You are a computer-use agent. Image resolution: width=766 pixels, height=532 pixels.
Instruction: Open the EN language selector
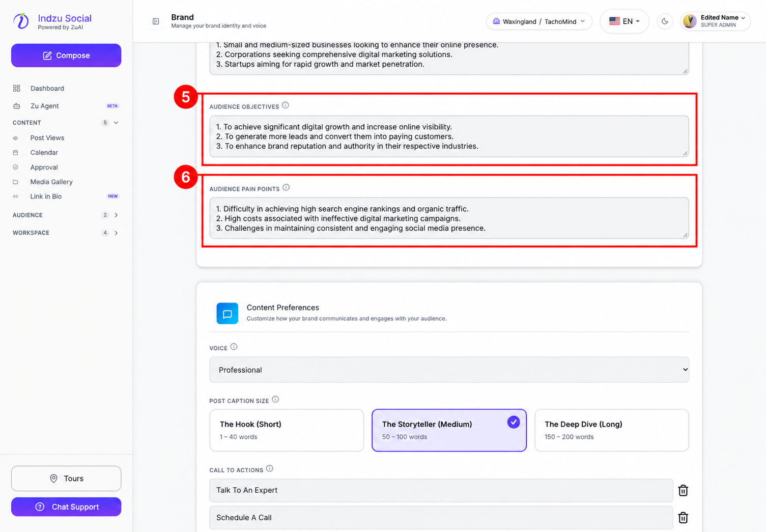click(x=624, y=21)
